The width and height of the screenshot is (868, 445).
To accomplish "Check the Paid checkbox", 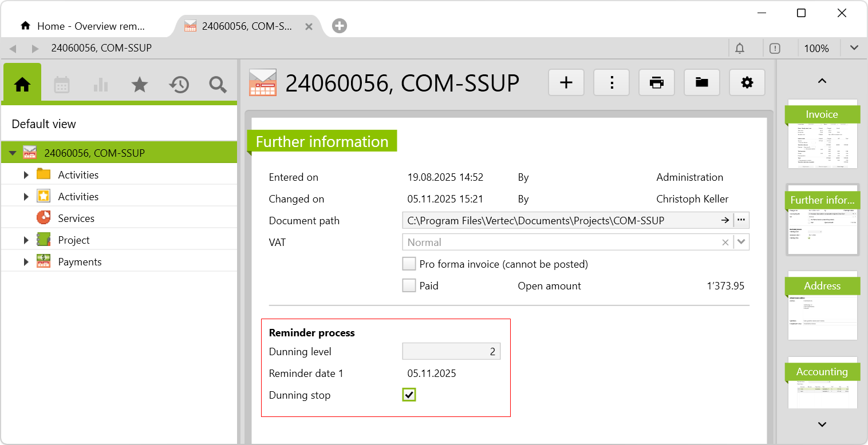I will tap(409, 286).
